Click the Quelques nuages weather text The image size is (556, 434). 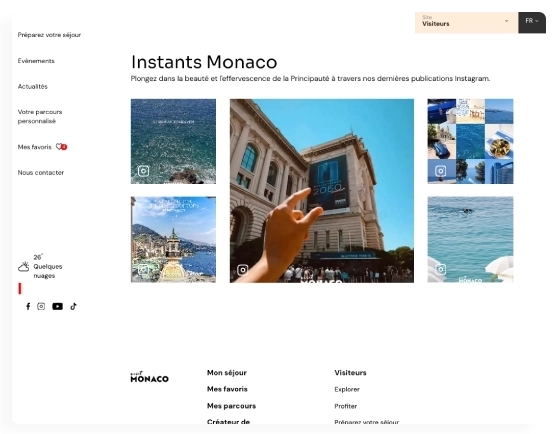[x=48, y=271]
